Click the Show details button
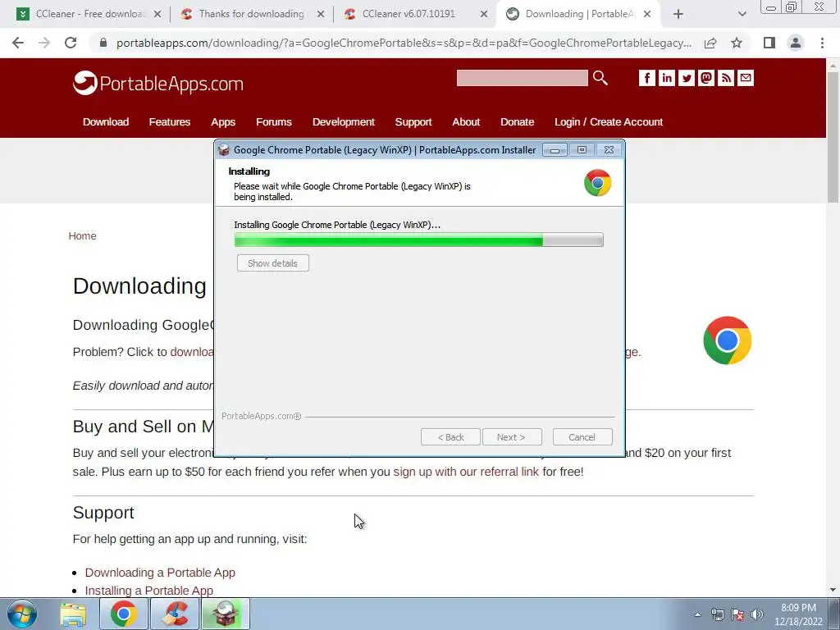Image resolution: width=840 pixels, height=630 pixels. [x=272, y=263]
